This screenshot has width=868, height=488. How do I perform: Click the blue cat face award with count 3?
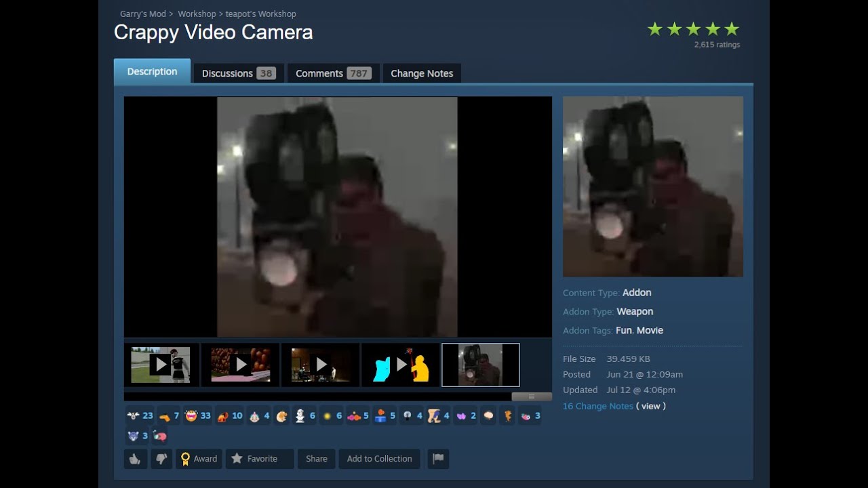tap(137, 436)
